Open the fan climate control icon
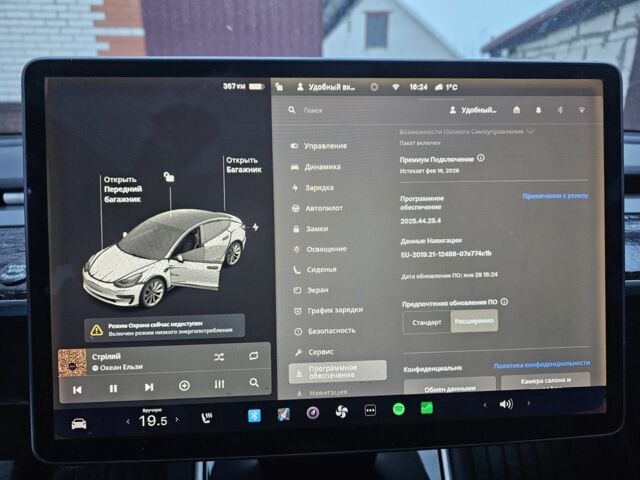Image resolution: width=640 pixels, height=480 pixels. [341, 411]
